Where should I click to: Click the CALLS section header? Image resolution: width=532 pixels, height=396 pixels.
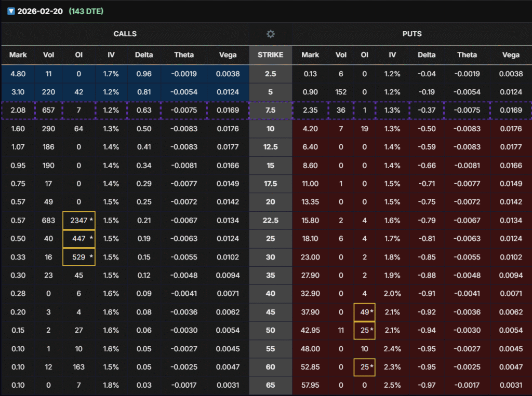(x=125, y=34)
